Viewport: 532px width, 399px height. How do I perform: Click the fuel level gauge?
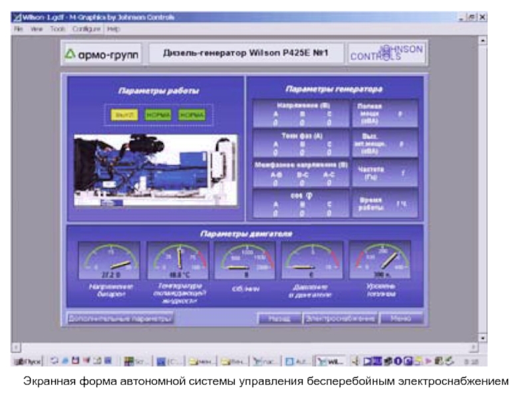coord(380,260)
